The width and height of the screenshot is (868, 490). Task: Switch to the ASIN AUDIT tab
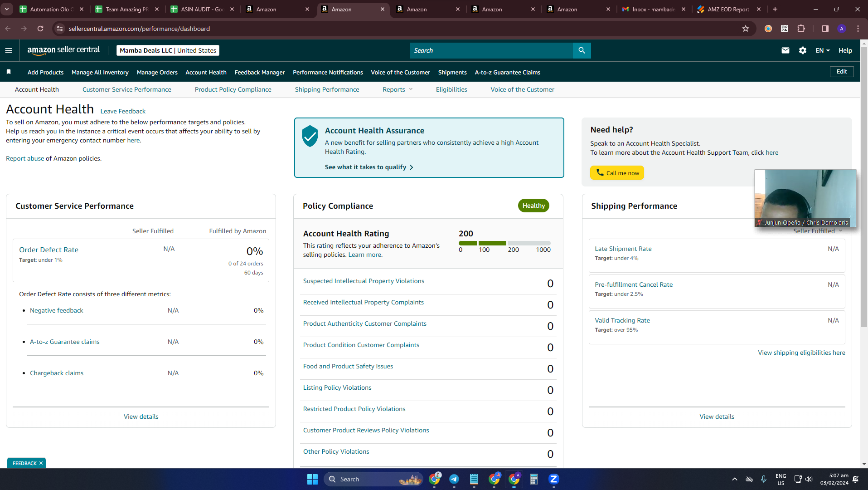pyautogui.click(x=202, y=9)
